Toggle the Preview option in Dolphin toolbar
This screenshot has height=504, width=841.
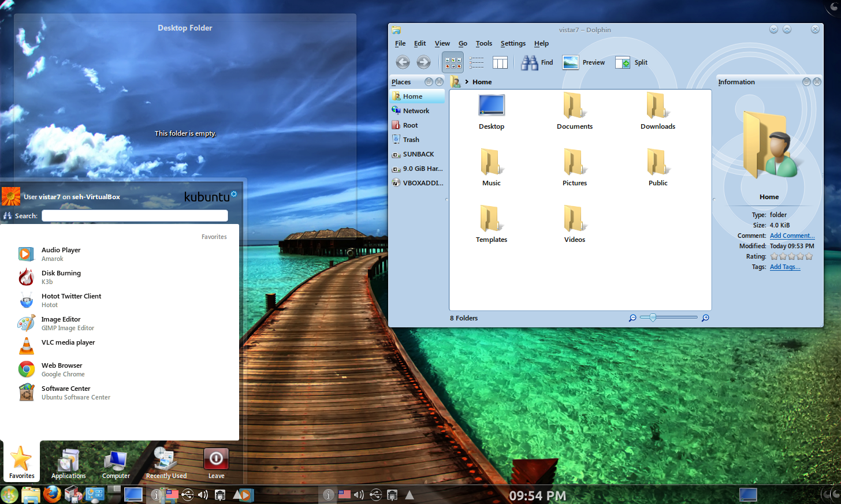click(584, 62)
